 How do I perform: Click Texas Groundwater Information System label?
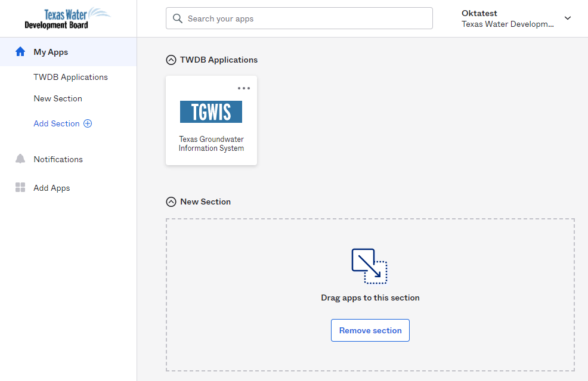coord(211,144)
